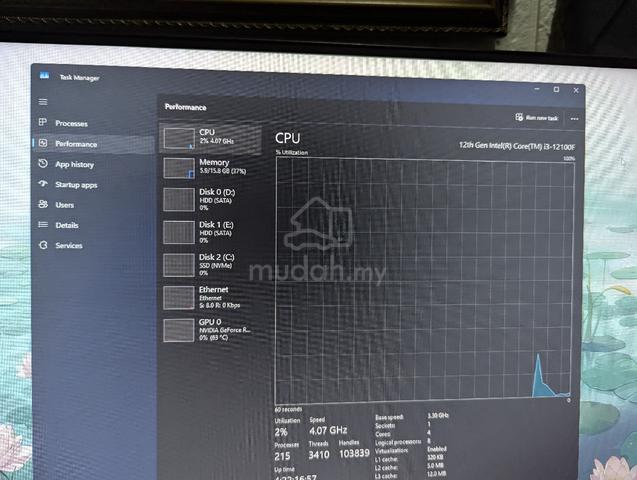This screenshot has width=637, height=480.
Task: Open the three-dot more options menu
Action: point(574,119)
